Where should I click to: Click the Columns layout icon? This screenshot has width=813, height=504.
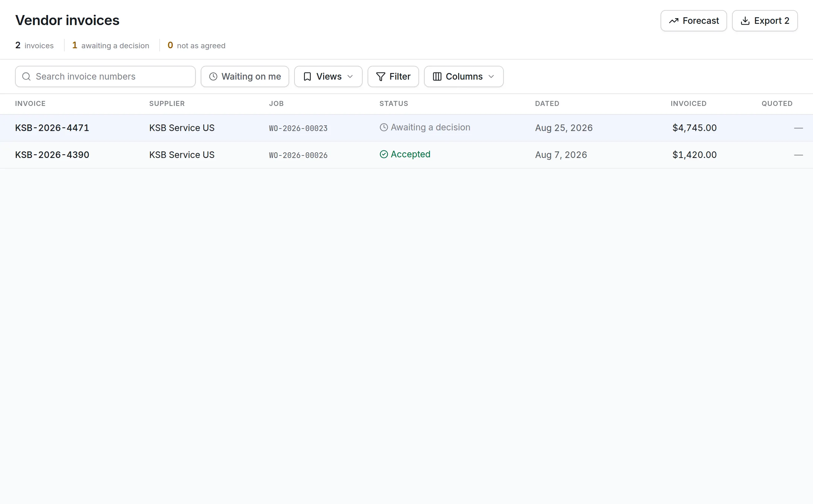tap(437, 77)
